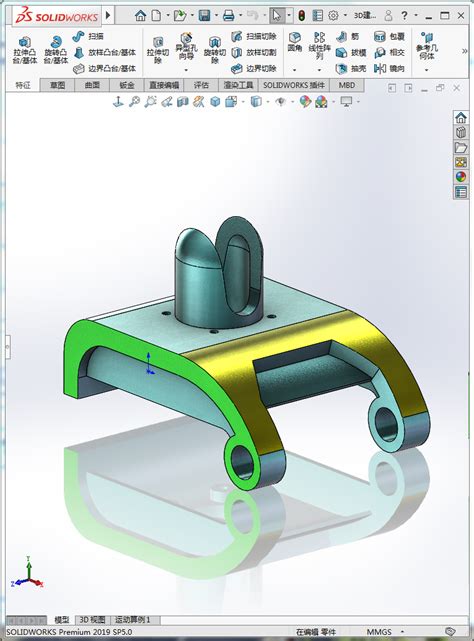
Task: Click the Mirror (镜向) tool
Action: point(389,68)
